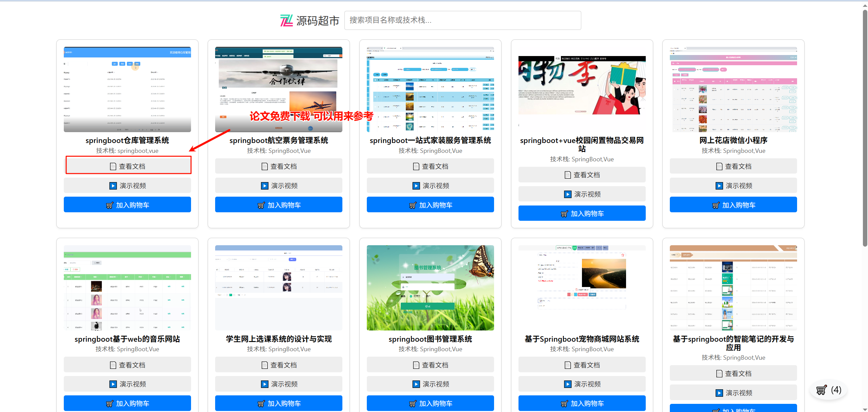This screenshot has width=868, height=412.
Task: Click the document icon in springboot基于web的音乐网站 card
Action: (113, 365)
